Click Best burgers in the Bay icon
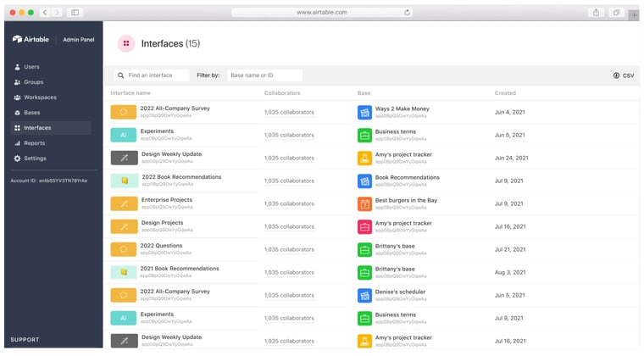This screenshot has width=644, height=356. coord(364,203)
